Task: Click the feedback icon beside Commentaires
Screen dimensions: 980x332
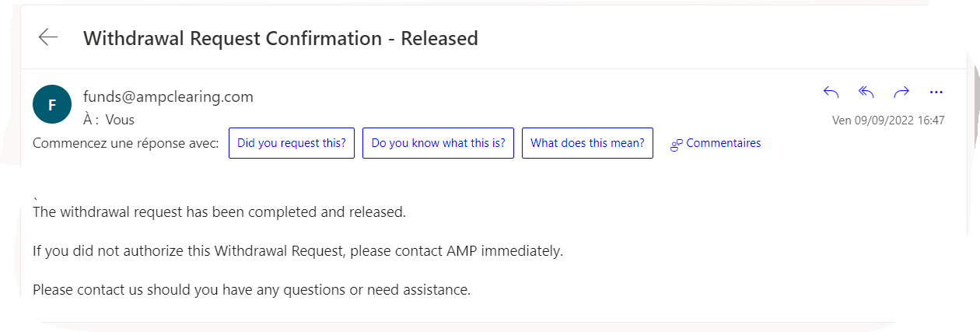Action: click(676, 144)
